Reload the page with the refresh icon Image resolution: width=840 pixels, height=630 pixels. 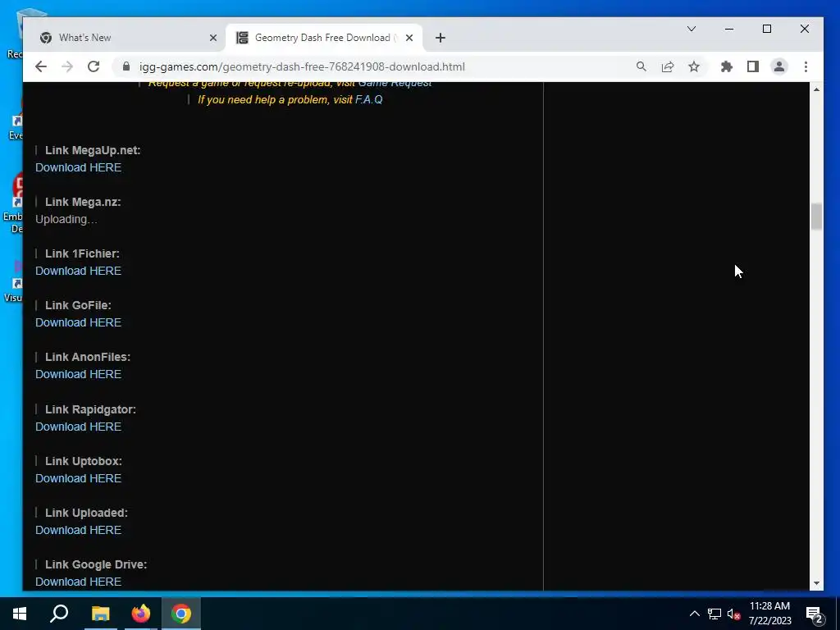[x=94, y=66]
